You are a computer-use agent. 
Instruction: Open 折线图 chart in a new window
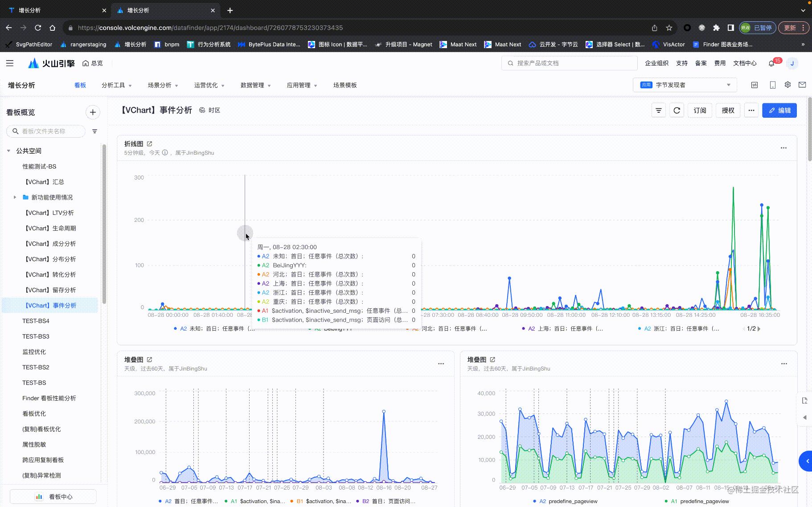[150, 143]
